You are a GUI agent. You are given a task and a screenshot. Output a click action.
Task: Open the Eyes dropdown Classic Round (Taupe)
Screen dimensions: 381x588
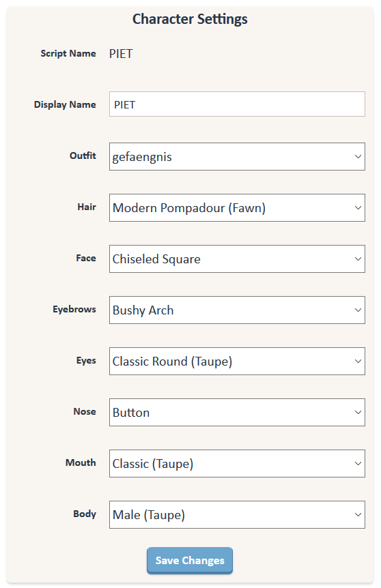pyautogui.click(x=237, y=361)
